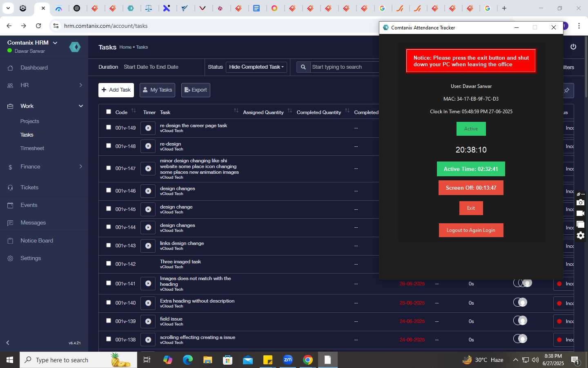This screenshot has height=368, width=588.
Task: Collapse the sidebar with the left arrow
Action: (x=8, y=343)
